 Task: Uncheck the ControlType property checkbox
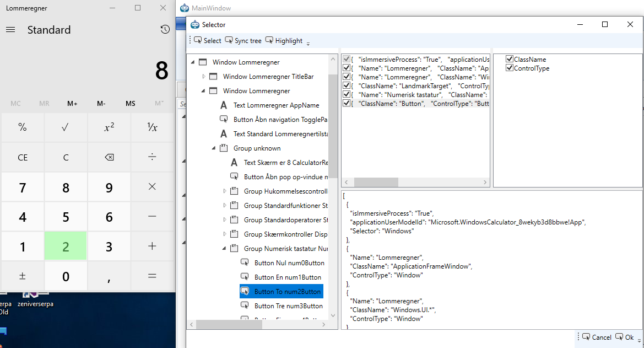click(x=510, y=68)
